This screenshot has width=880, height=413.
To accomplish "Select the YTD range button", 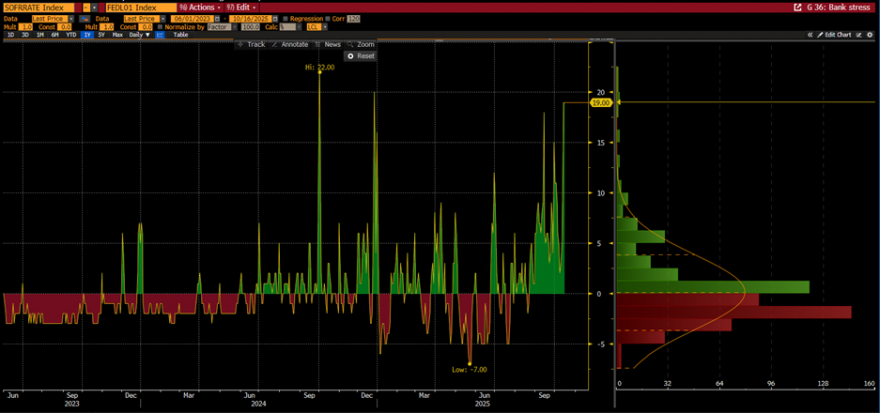I will pos(71,35).
